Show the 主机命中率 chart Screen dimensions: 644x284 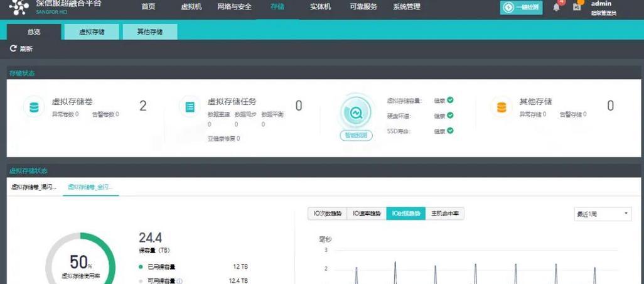click(445, 214)
